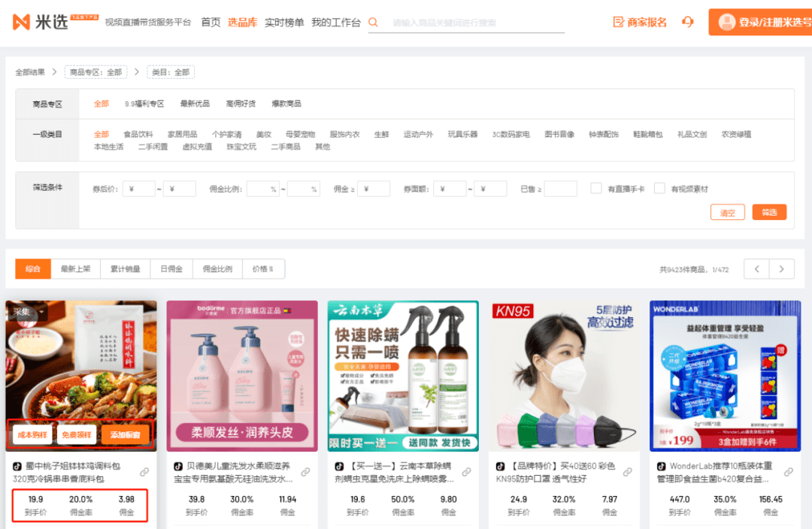Go to previous page arrow
The width and height of the screenshot is (812, 529).
(x=756, y=269)
